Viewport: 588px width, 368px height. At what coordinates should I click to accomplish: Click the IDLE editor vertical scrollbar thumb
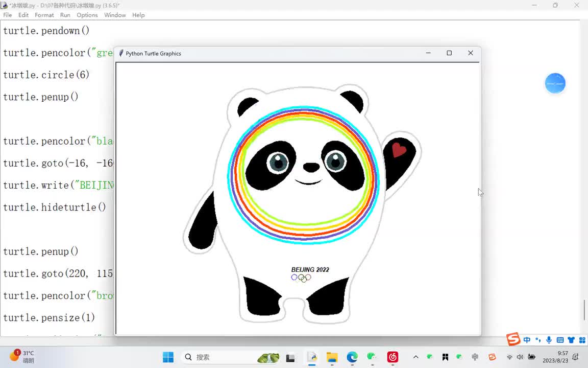(x=584, y=310)
